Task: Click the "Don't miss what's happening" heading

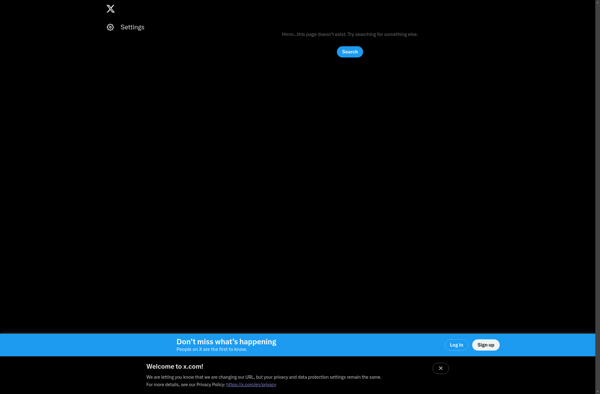Action: coord(226,342)
